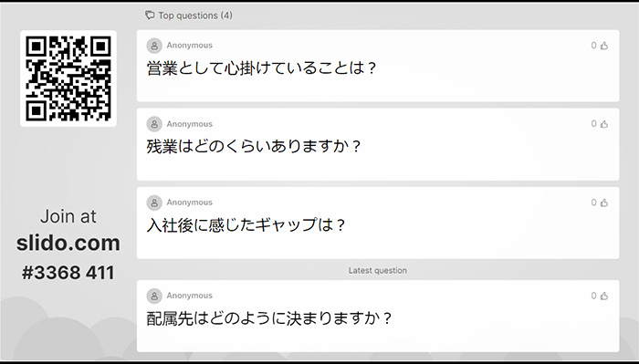Image resolution: width=639 pixels, height=364 pixels.
Task: Upvote the 残業はどのくらいありますか question
Action: pyautogui.click(x=604, y=124)
